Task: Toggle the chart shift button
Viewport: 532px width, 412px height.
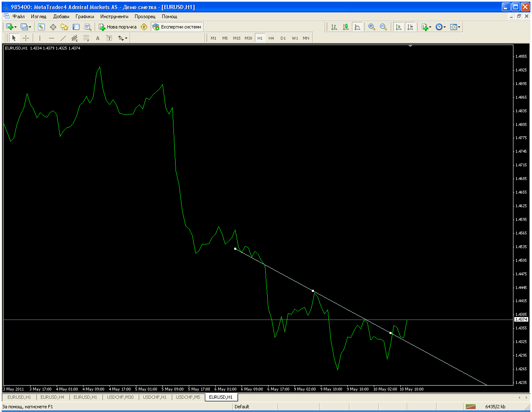Action: click(410, 27)
